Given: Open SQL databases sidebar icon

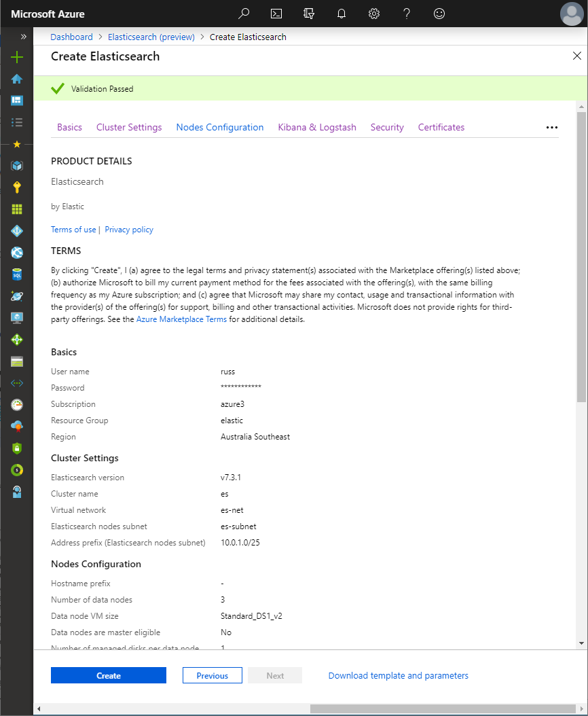Looking at the screenshot, I should point(17,274).
